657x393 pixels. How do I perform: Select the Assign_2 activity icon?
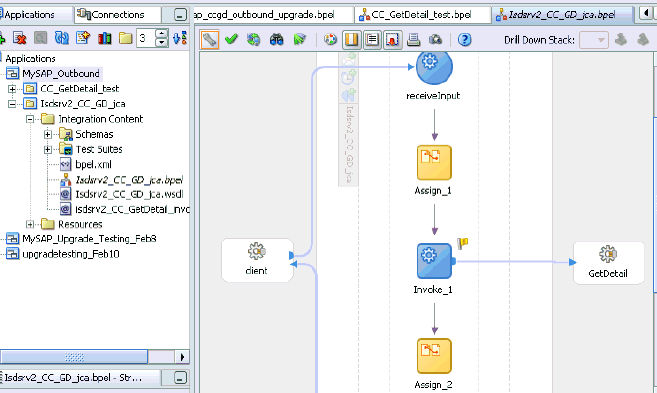434,356
